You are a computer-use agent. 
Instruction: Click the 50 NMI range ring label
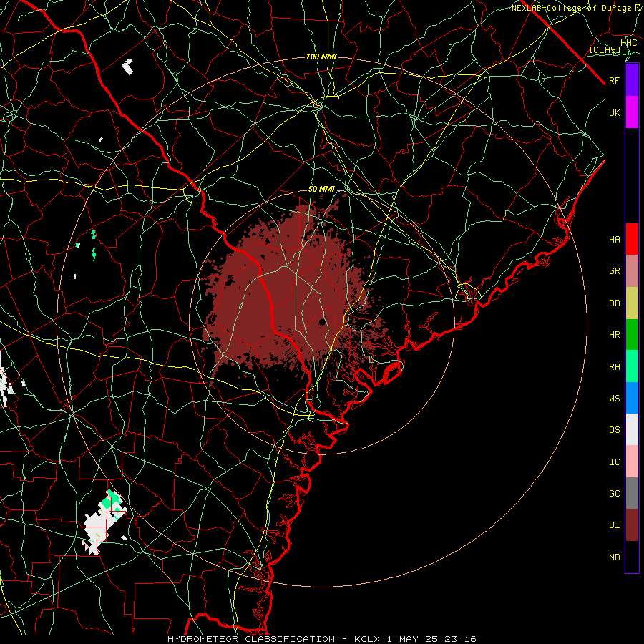click(321, 190)
